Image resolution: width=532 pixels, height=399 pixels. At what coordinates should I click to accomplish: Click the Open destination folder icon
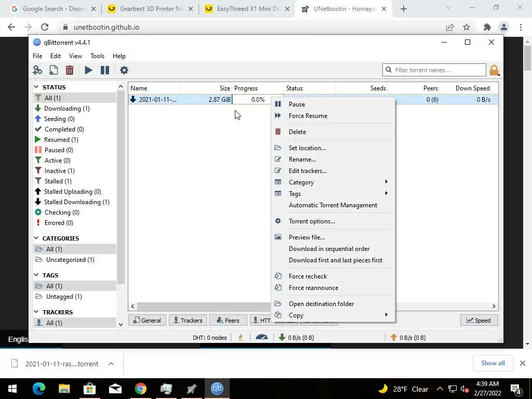point(278,303)
